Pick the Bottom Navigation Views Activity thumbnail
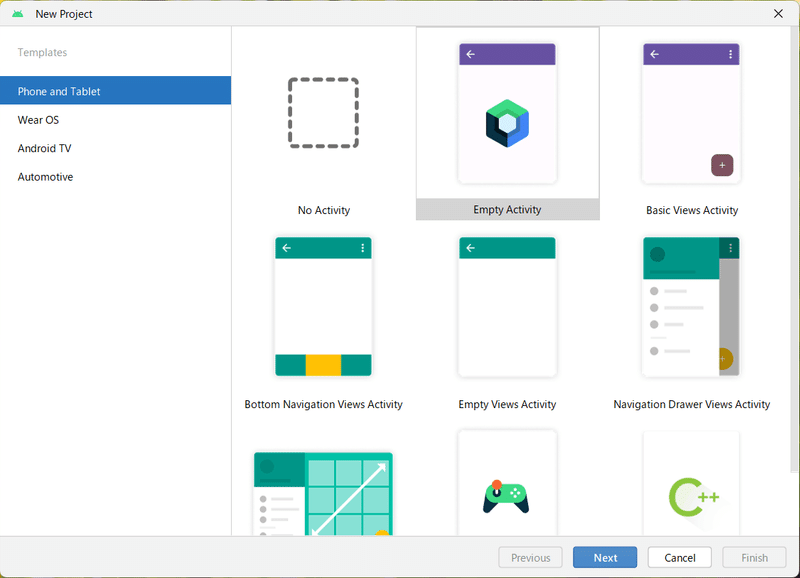This screenshot has width=800, height=578. tap(323, 307)
